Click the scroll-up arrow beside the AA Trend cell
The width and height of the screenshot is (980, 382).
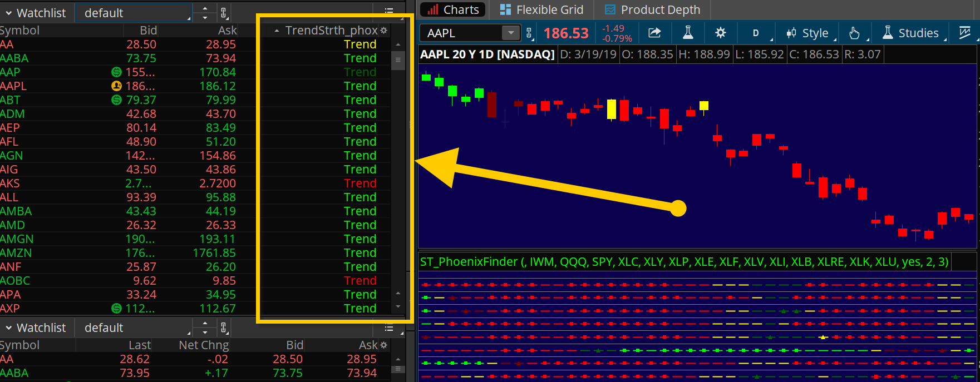[x=398, y=44]
